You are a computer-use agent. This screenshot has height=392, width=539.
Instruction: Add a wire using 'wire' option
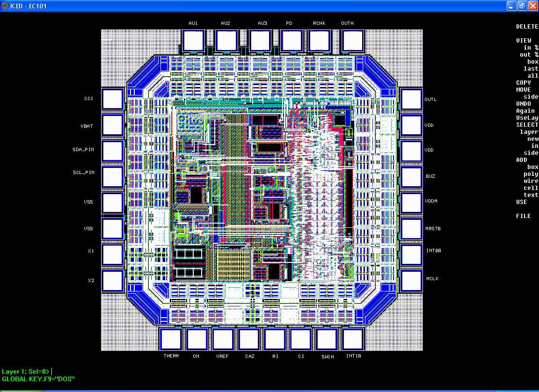531,181
